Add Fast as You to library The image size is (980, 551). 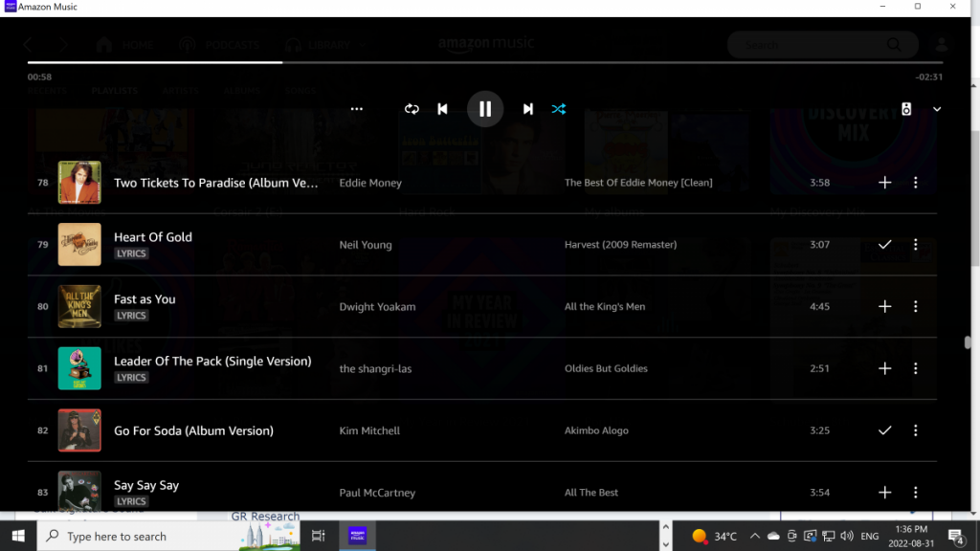pyautogui.click(x=884, y=307)
